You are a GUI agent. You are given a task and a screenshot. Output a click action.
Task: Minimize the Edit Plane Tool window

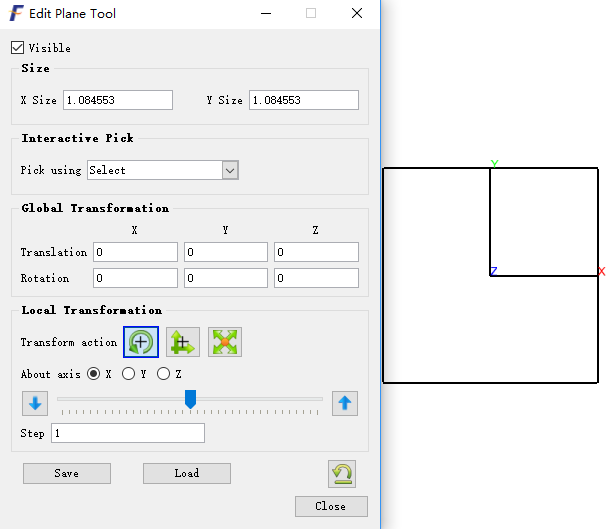(266, 13)
